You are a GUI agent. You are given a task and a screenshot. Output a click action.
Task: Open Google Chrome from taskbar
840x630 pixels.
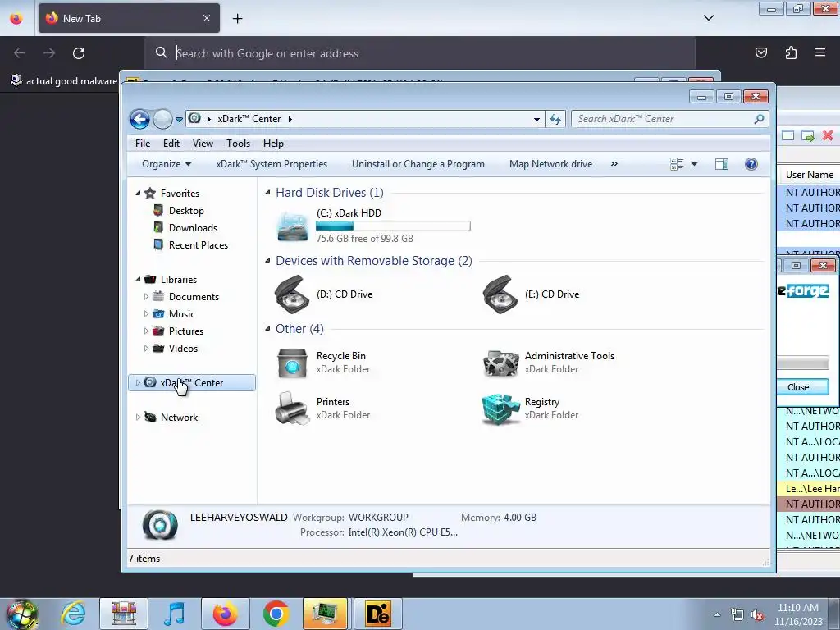276,614
